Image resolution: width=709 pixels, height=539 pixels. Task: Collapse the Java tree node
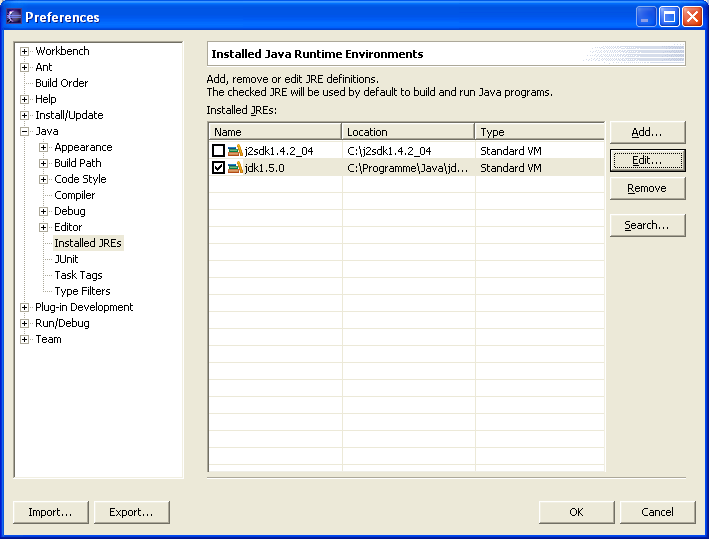click(x=24, y=132)
